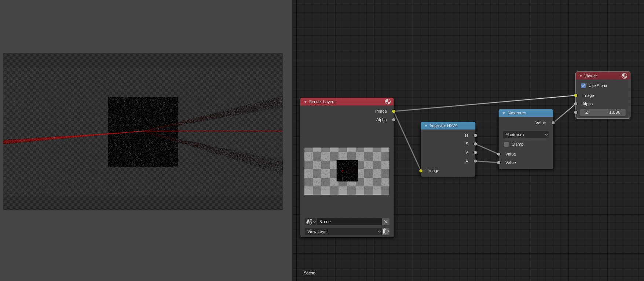Click the V output socket on Separate HSVA
This screenshot has height=281, width=644.
pyautogui.click(x=475, y=152)
